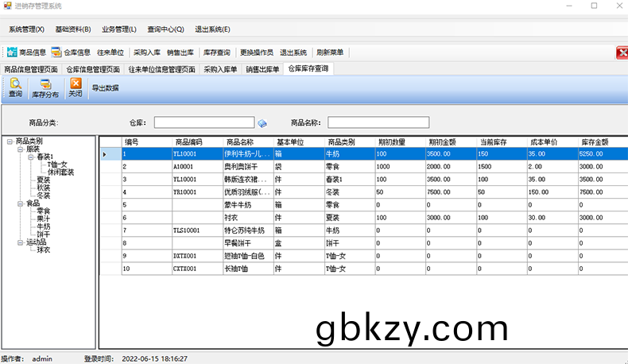This screenshot has height=364, width=628.
Task: Click the 查询 magnifier icon
Action: click(x=16, y=83)
